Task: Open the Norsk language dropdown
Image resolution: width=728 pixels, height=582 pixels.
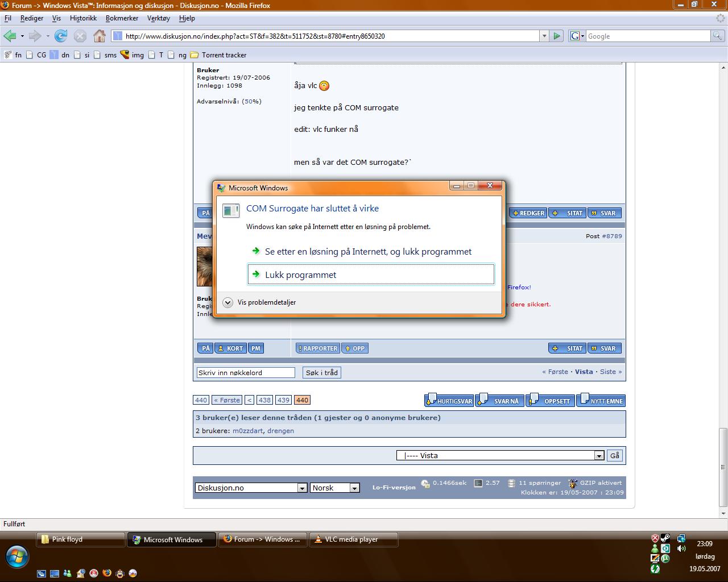Action: (354, 488)
